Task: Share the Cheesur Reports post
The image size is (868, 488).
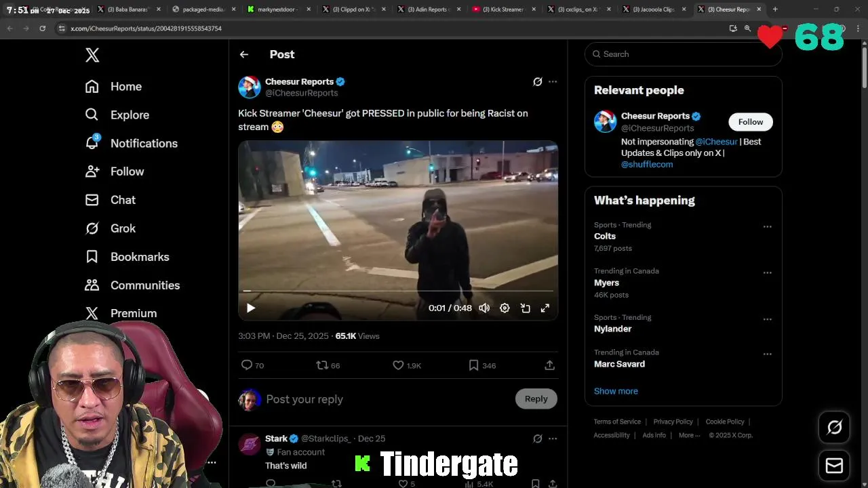Action: (x=550, y=365)
